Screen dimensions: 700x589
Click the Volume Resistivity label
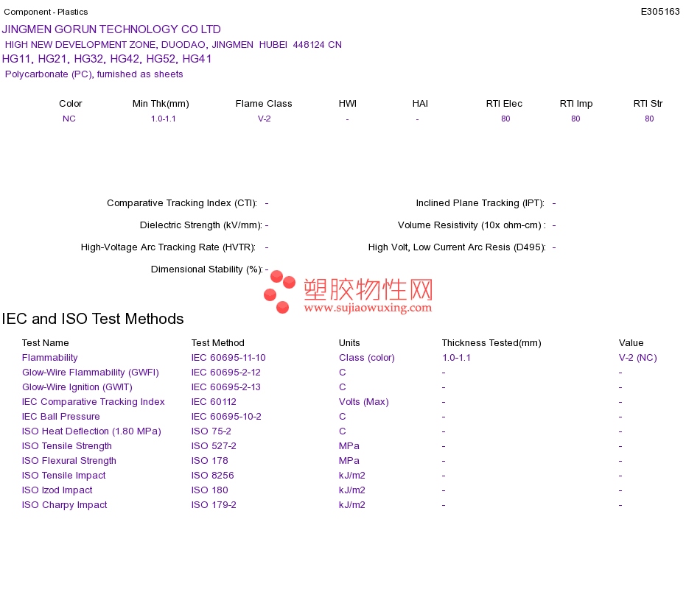click(x=472, y=225)
